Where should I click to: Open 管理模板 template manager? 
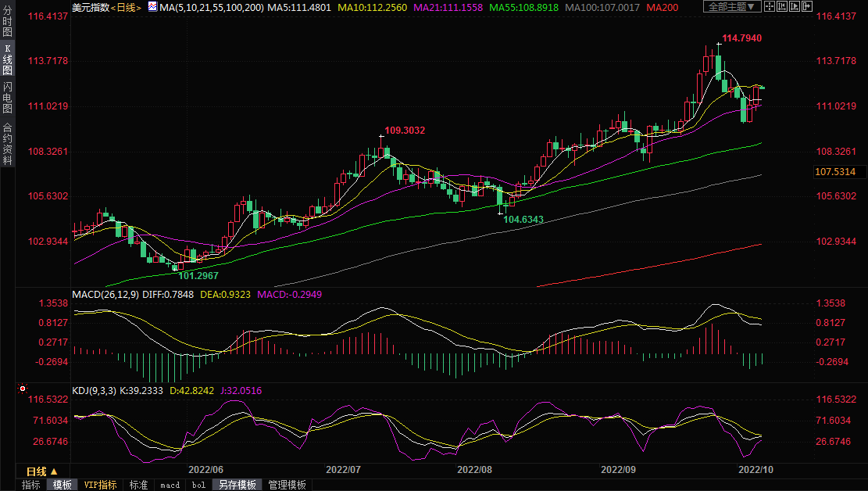coord(287,485)
